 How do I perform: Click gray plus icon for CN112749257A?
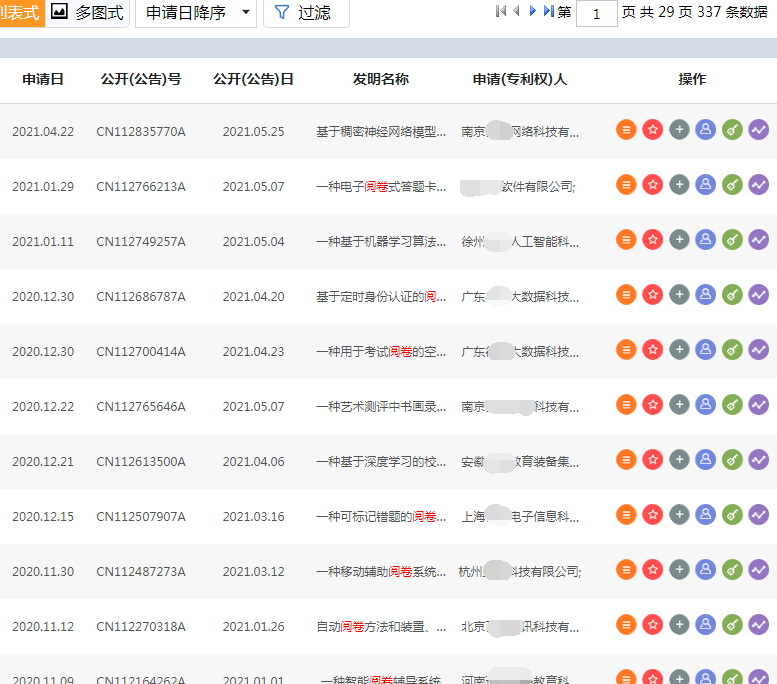tap(679, 240)
